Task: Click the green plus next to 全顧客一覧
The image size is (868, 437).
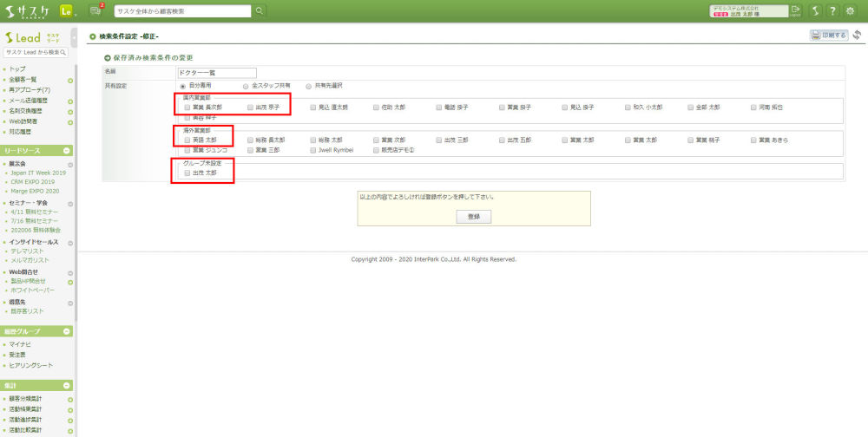Action: point(69,79)
